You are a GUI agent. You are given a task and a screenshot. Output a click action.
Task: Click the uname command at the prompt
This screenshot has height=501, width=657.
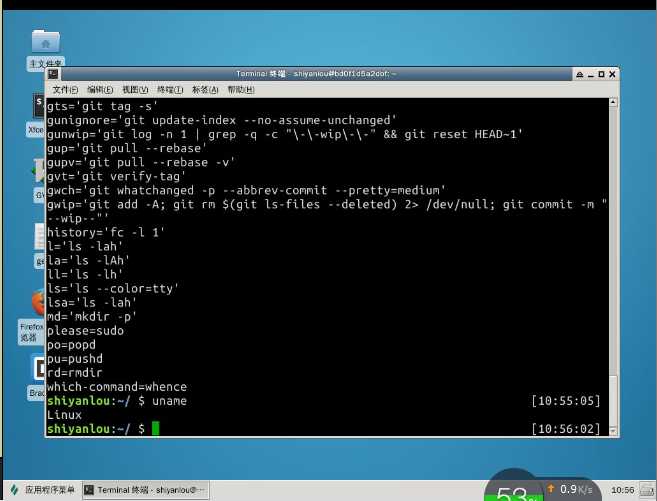(x=169, y=401)
